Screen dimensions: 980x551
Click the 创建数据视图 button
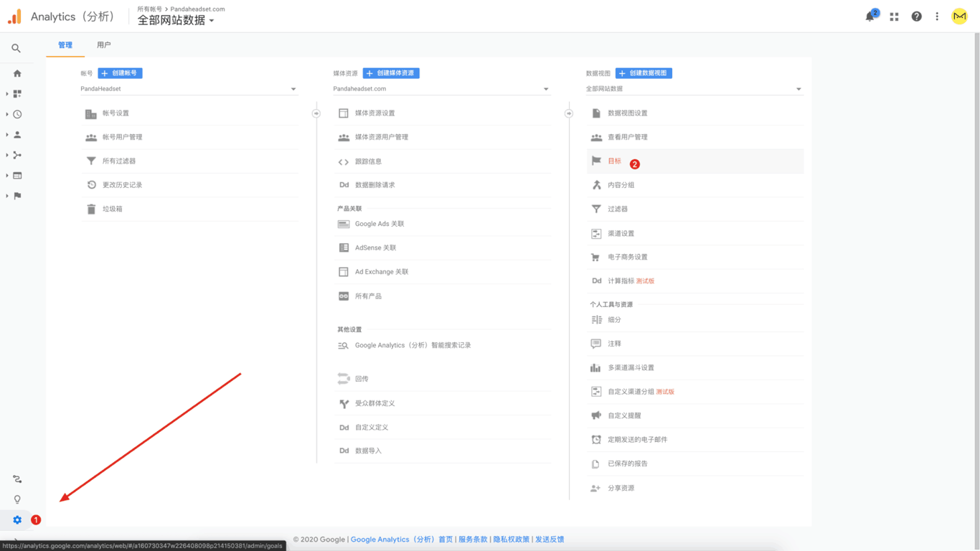(644, 73)
